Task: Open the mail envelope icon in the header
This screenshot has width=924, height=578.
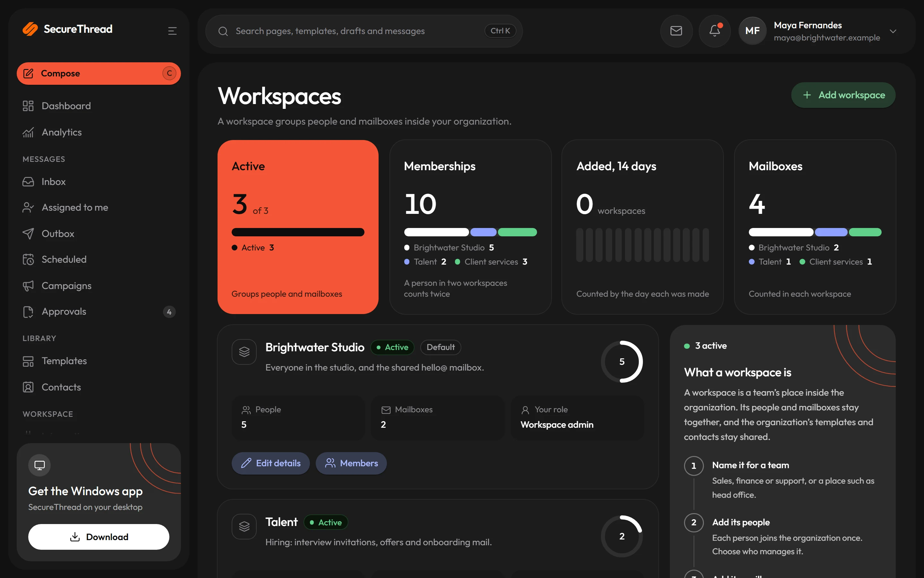Action: click(x=676, y=31)
